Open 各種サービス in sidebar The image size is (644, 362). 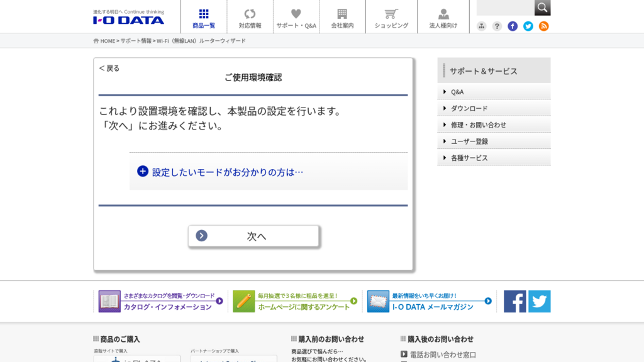click(x=494, y=158)
